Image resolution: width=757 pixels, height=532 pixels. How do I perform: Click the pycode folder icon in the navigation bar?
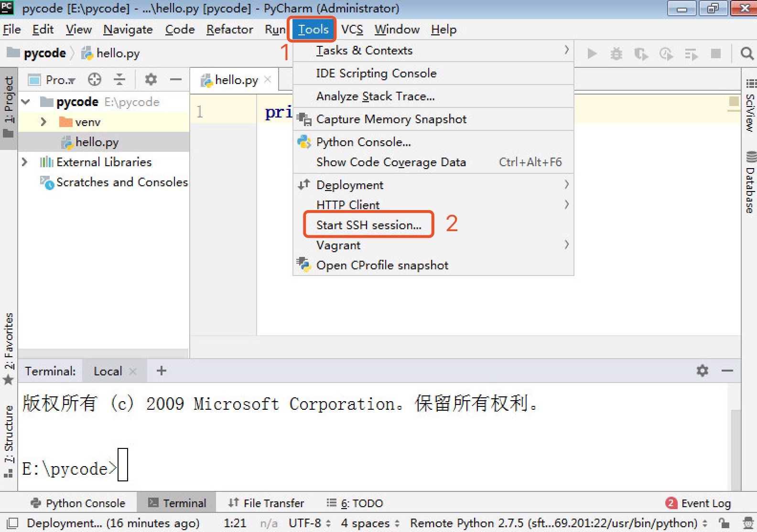click(x=13, y=52)
